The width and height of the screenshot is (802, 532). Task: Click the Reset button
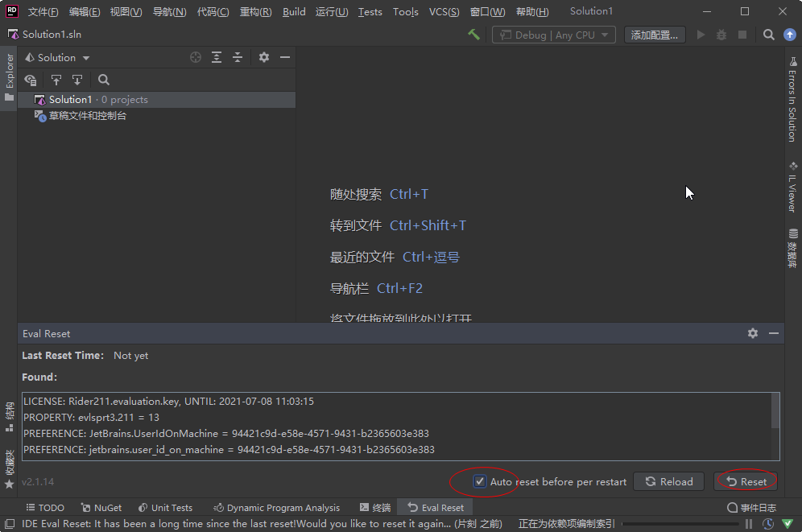click(746, 481)
